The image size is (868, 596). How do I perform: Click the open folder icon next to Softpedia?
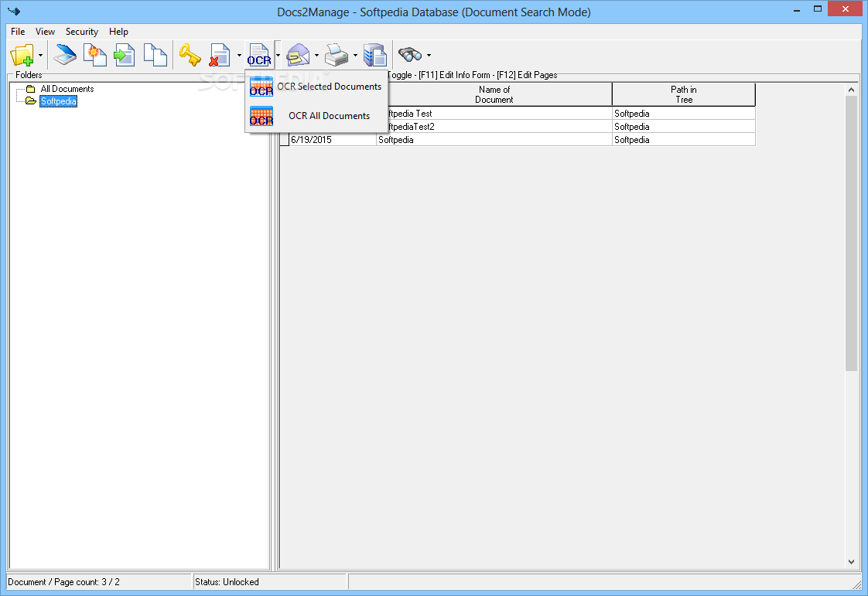tap(31, 101)
